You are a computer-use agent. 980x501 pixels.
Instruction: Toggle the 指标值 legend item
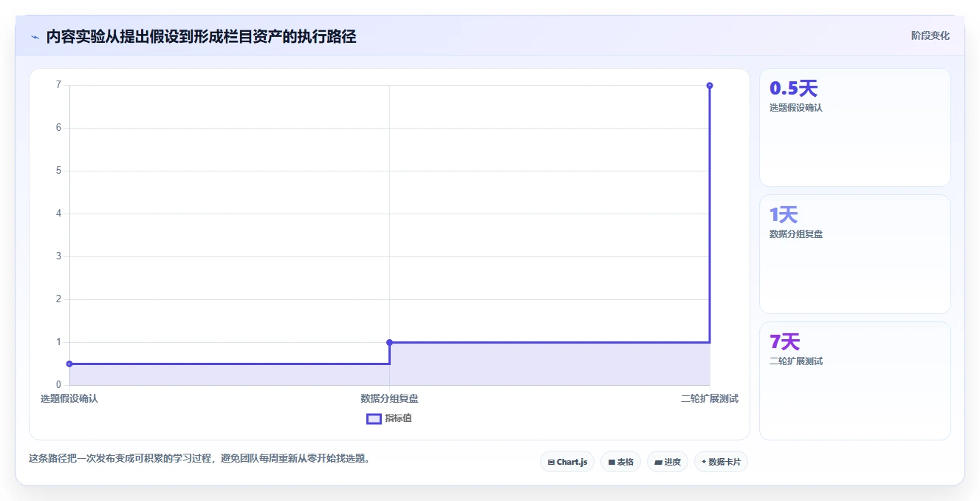tap(389, 418)
